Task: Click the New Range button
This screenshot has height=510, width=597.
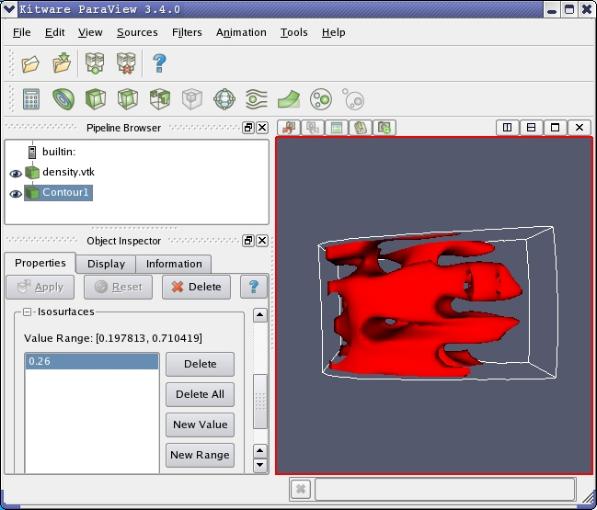Action: (200, 455)
